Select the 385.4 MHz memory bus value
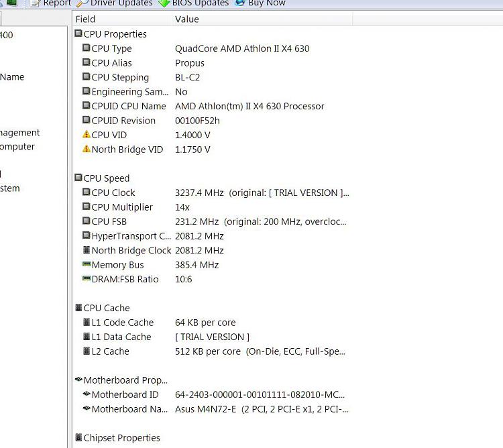This screenshot has width=503, height=448. (197, 265)
